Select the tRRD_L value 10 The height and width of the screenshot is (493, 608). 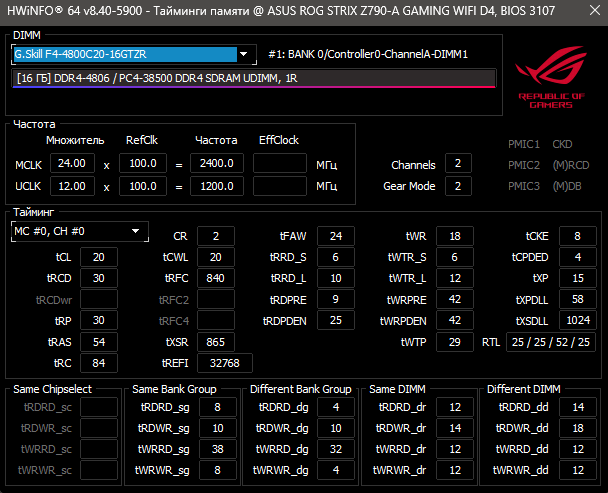(x=336, y=278)
